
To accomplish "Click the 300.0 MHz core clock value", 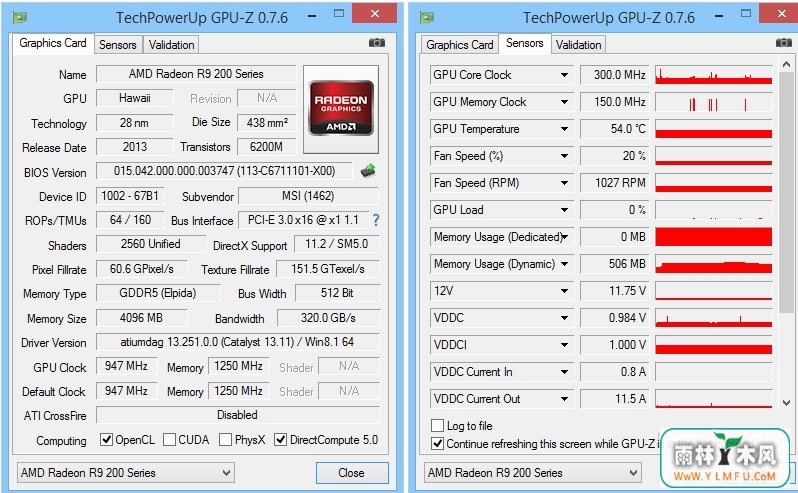I will 614,75.
